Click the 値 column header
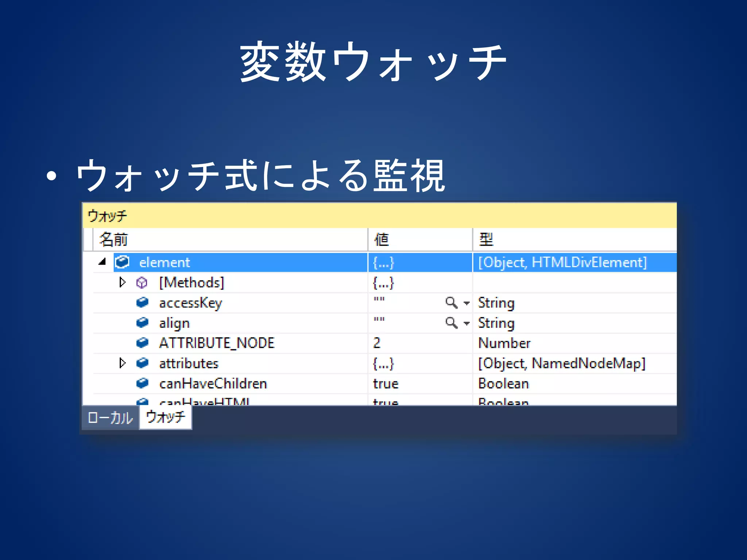The height and width of the screenshot is (560, 747). pyautogui.click(x=420, y=240)
